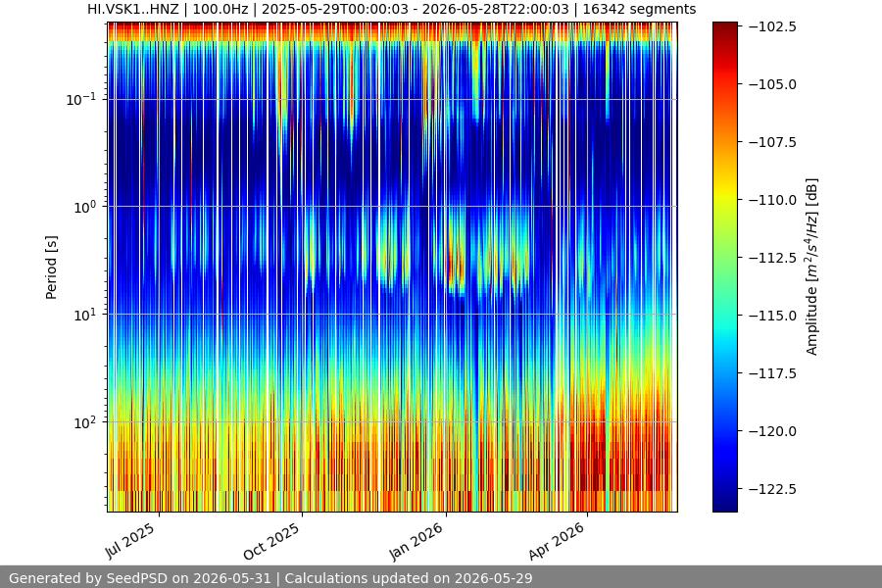Click the 10⁻¹ period tick label
Screen dimensions: 882x588
(x=81, y=100)
